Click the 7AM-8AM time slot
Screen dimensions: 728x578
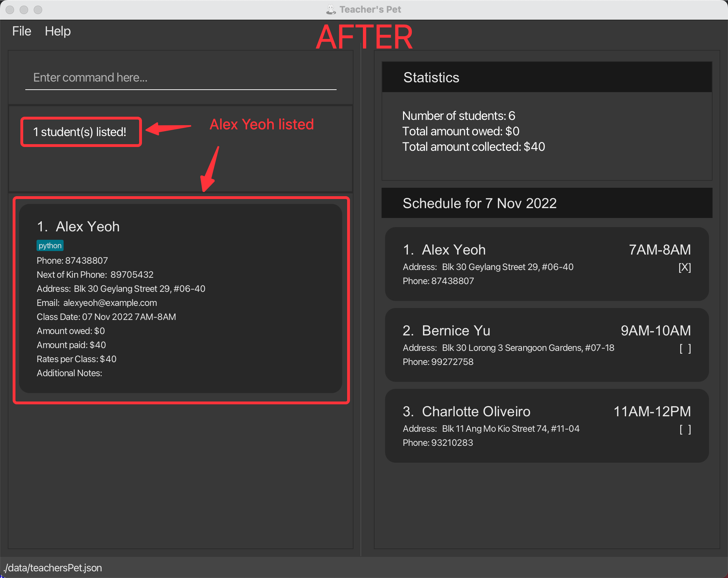pos(660,250)
